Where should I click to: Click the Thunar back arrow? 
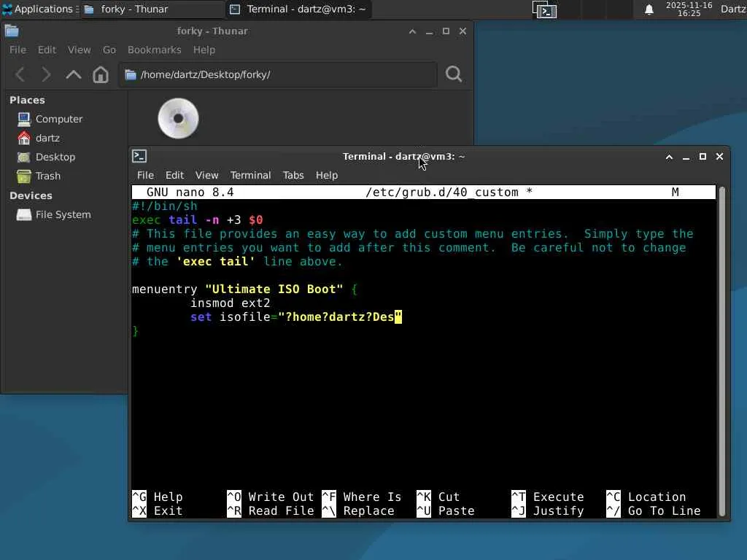point(20,75)
